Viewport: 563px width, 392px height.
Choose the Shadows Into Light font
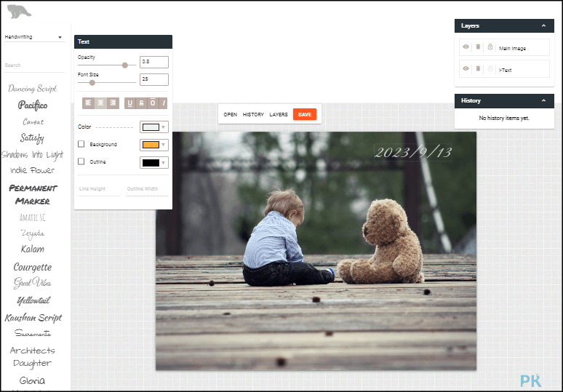(x=32, y=155)
